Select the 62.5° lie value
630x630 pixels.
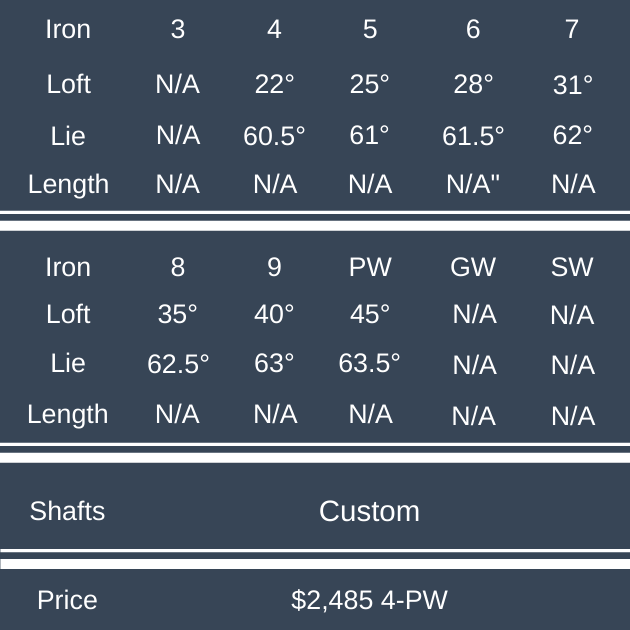tap(178, 365)
